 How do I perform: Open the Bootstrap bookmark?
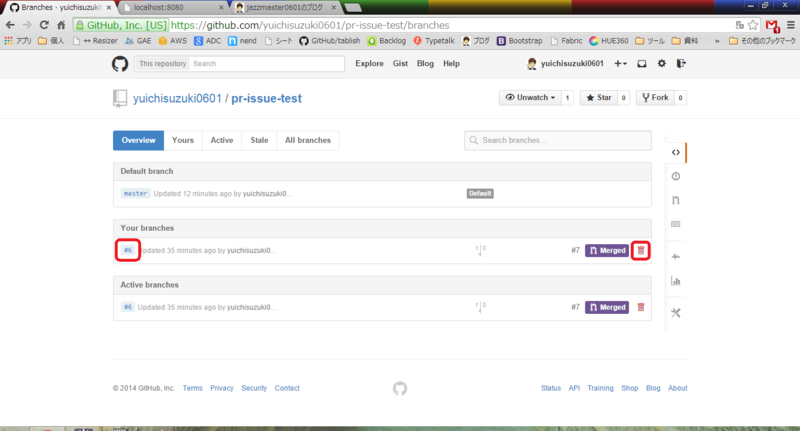point(519,41)
